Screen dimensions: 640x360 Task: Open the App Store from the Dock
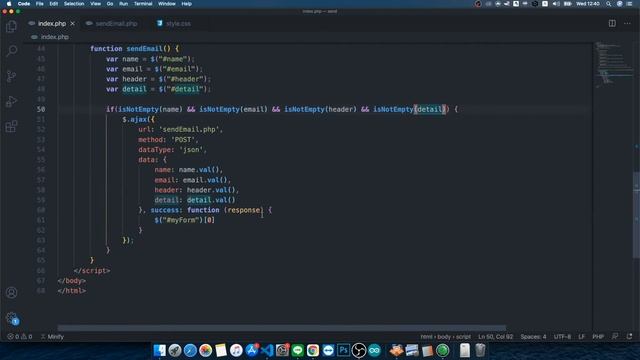251,350
